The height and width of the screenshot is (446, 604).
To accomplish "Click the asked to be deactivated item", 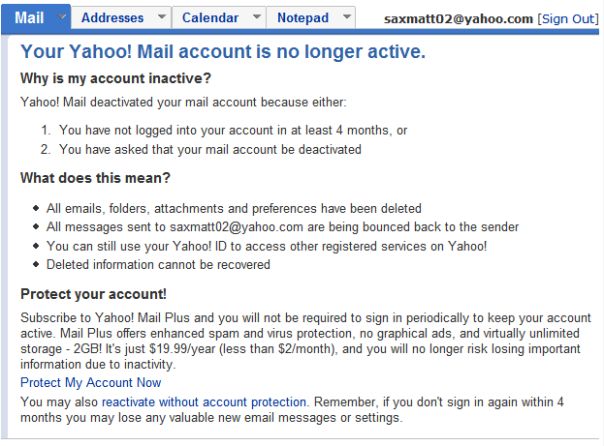I will 210,150.
